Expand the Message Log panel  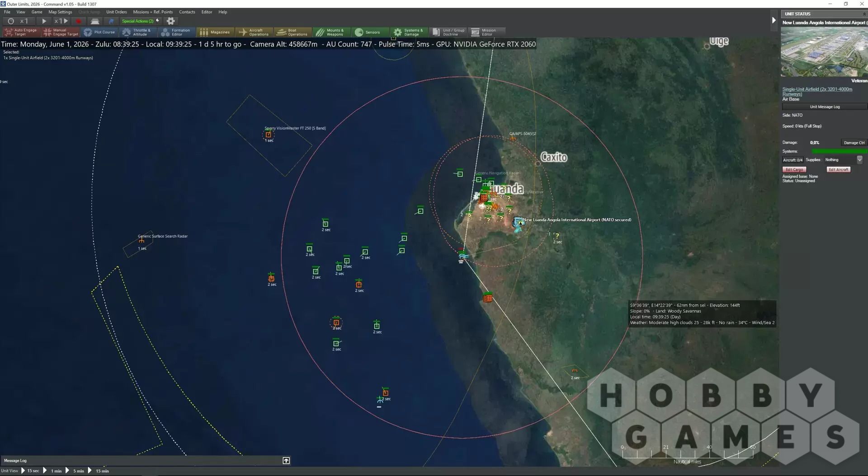click(286, 461)
